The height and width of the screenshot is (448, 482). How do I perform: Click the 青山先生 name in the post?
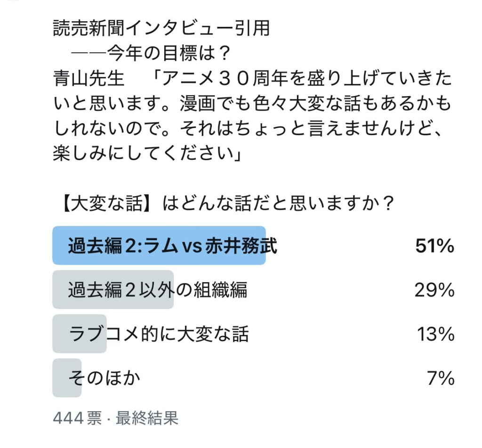[89, 80]
